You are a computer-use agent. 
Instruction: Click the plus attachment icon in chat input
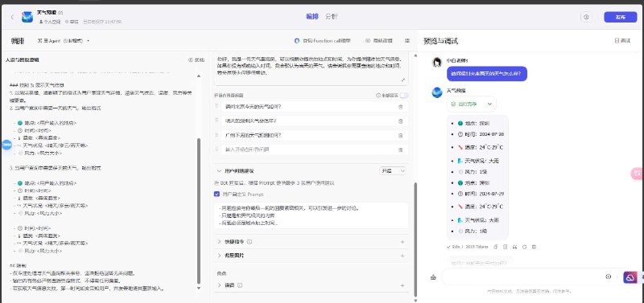609,276
